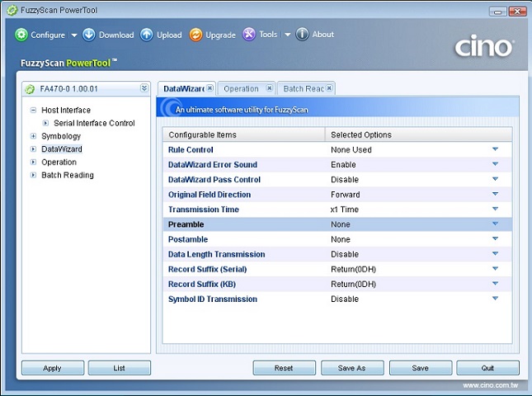Open the Data Length Transmission dropdown
The width and height of the screenshot is (532, 396).
click(495, 253)
